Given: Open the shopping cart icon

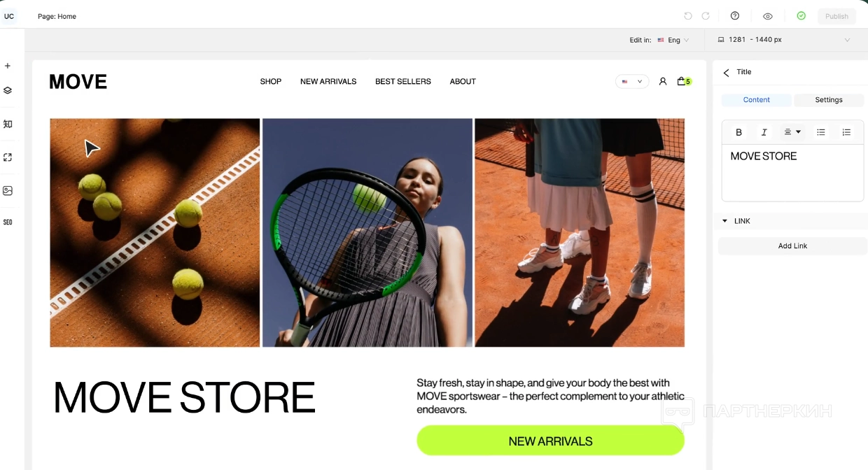Looking at the screenshot, I should point(682,81).
